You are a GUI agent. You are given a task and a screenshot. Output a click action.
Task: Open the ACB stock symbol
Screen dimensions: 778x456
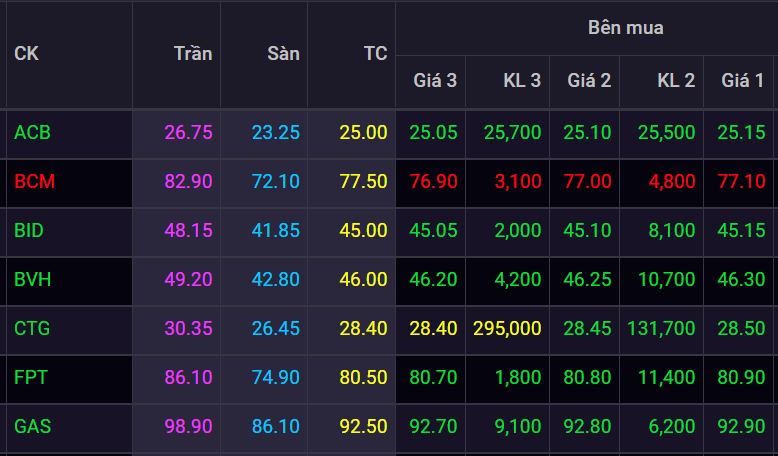point(31,132)
